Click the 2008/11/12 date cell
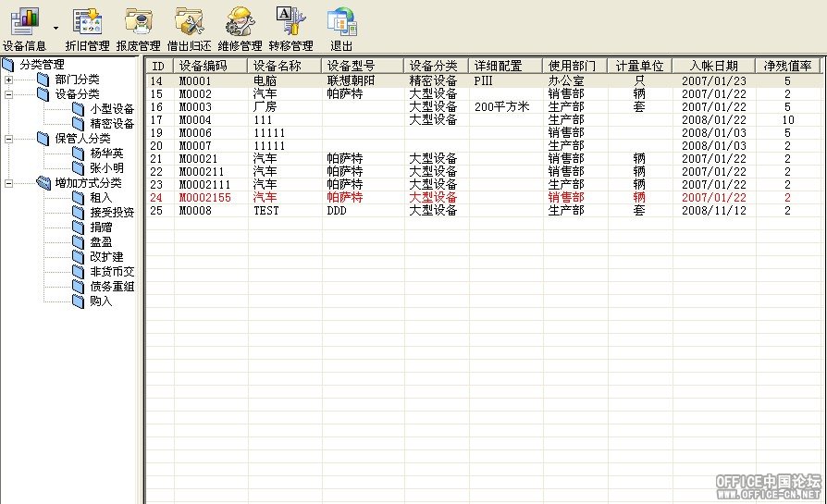 [x=714, y=210]
